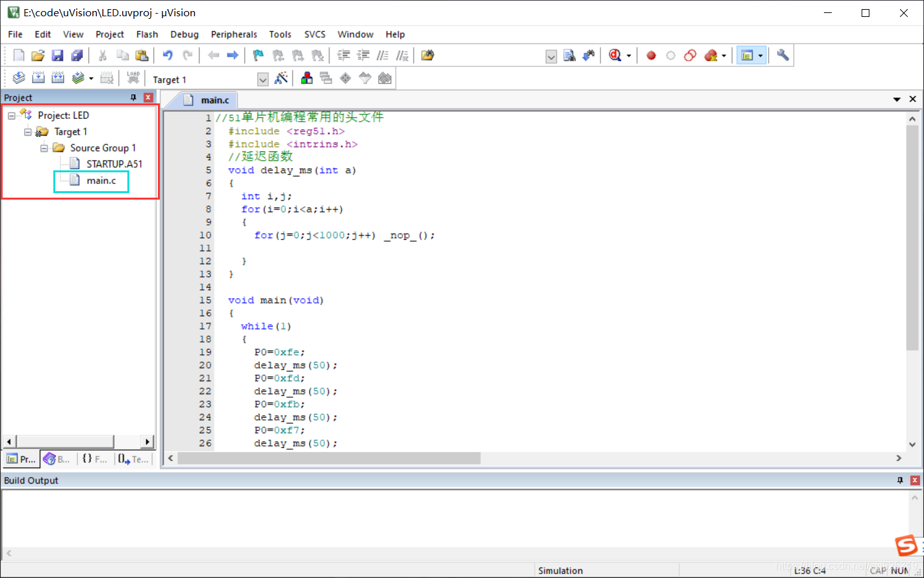The image size is (924, 578).
Task: Copy selection with the copy icon
Action: pos(122,56)
